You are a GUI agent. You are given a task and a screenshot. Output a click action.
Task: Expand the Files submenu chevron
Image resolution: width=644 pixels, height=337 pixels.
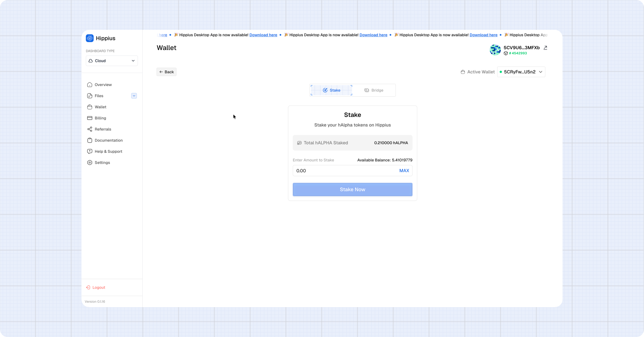(x=134, y=96)
